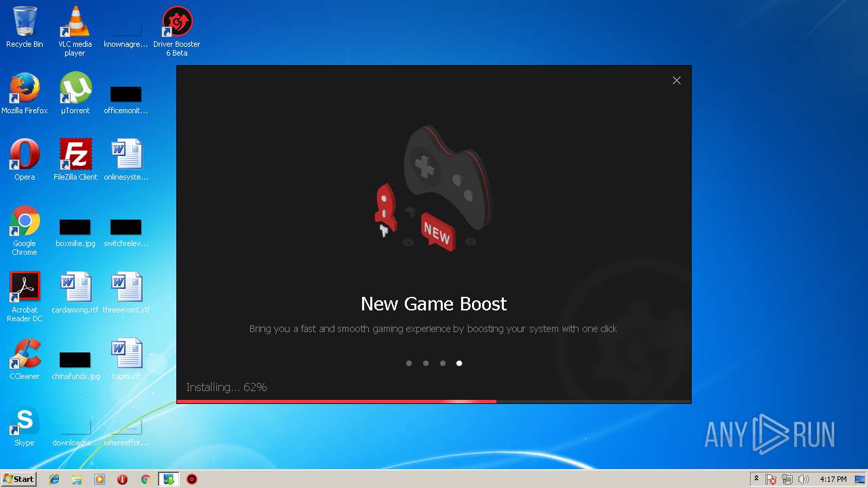The height and width of the screenshot is (488, 868).
Task: Select downloads… desktop file
Action: [x=75, y=432]
